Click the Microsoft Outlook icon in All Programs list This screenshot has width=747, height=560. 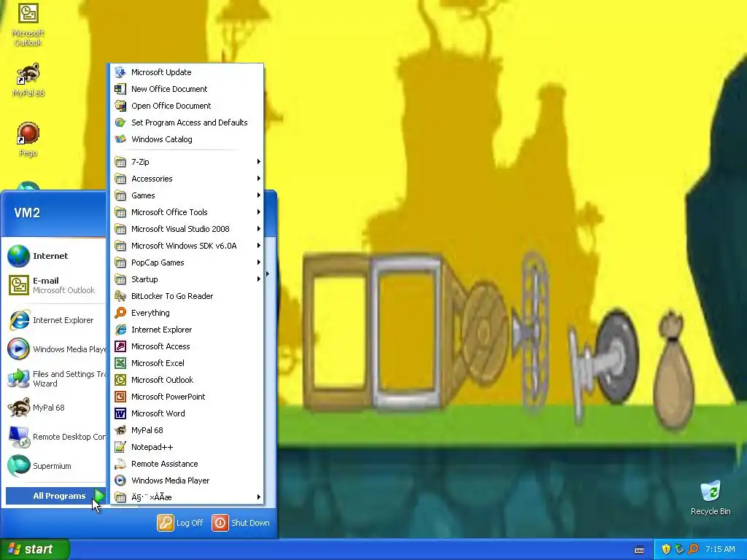tap(120, 379)
